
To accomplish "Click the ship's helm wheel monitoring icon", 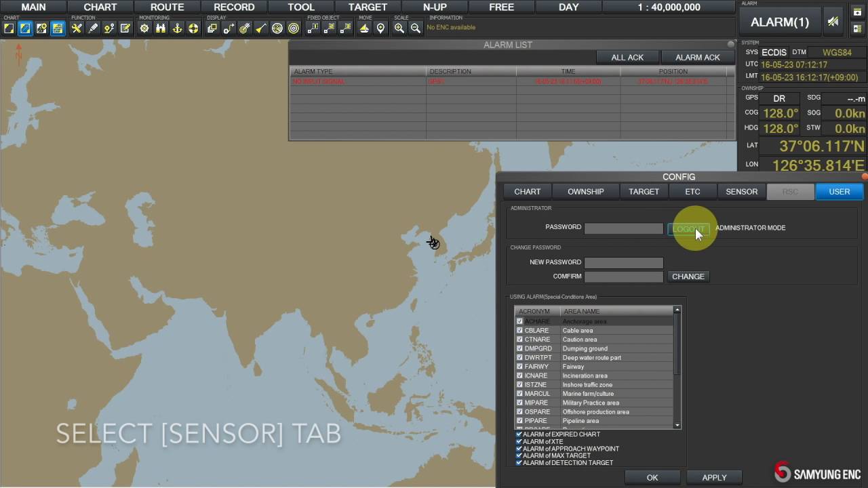I will [144, 28].
